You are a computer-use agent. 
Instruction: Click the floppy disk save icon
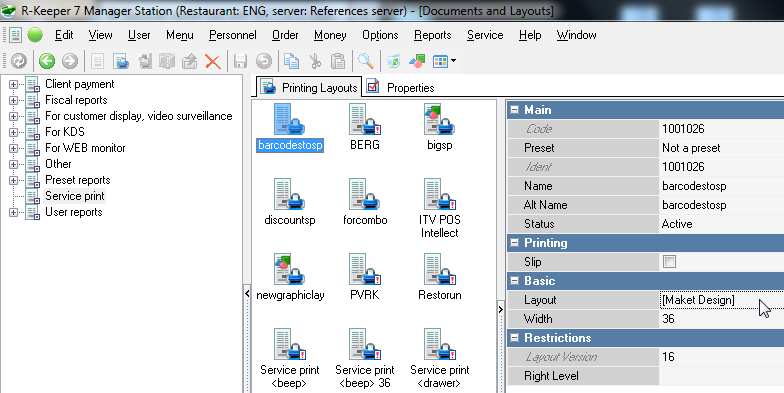pos(240,62)
